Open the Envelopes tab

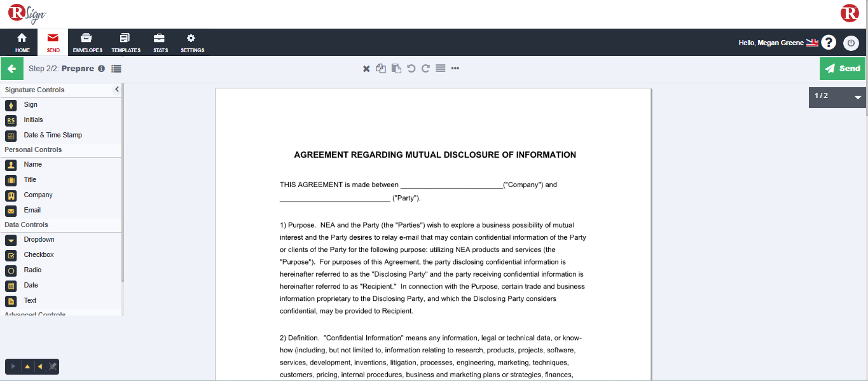tap(87, 43)
